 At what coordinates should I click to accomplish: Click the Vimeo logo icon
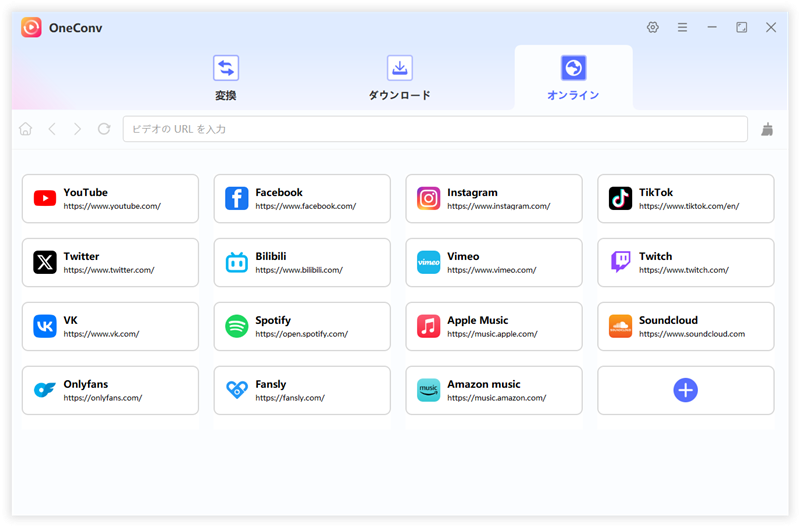(x=429, y=262)
